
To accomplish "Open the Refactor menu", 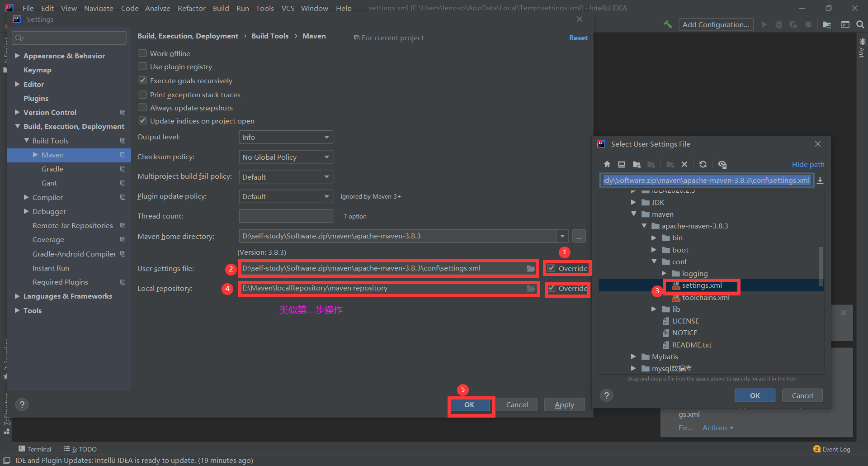I will [191, 8].
